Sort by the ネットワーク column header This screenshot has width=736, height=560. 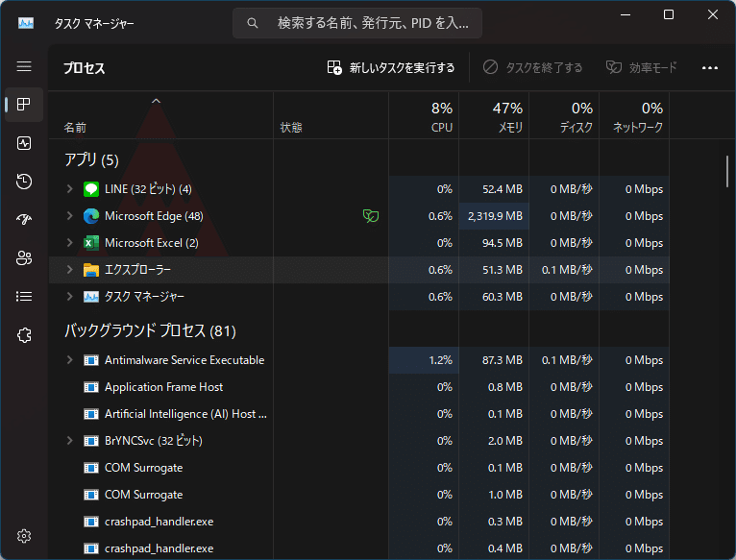click(634, 115)
